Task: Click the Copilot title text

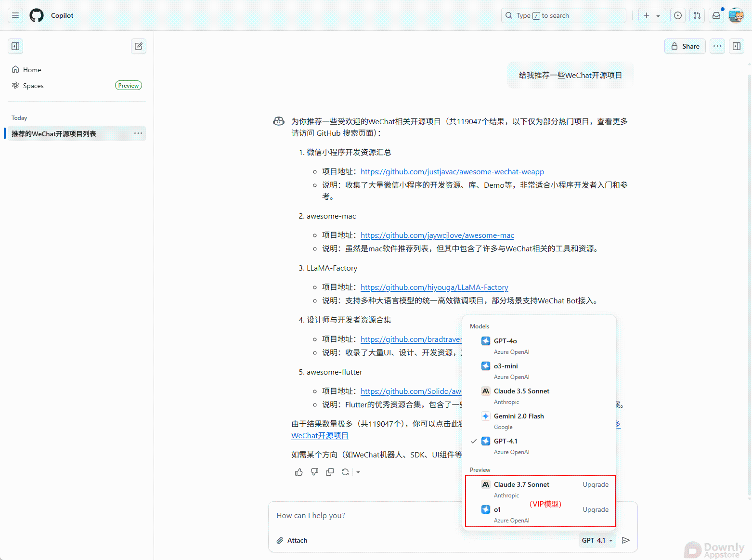Action: point(62,15)
